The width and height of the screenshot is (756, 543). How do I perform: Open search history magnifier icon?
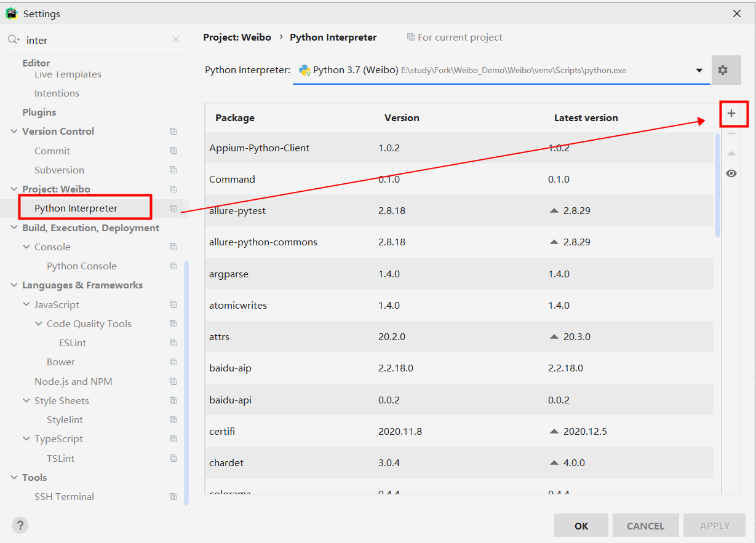(x=14, y=40)
